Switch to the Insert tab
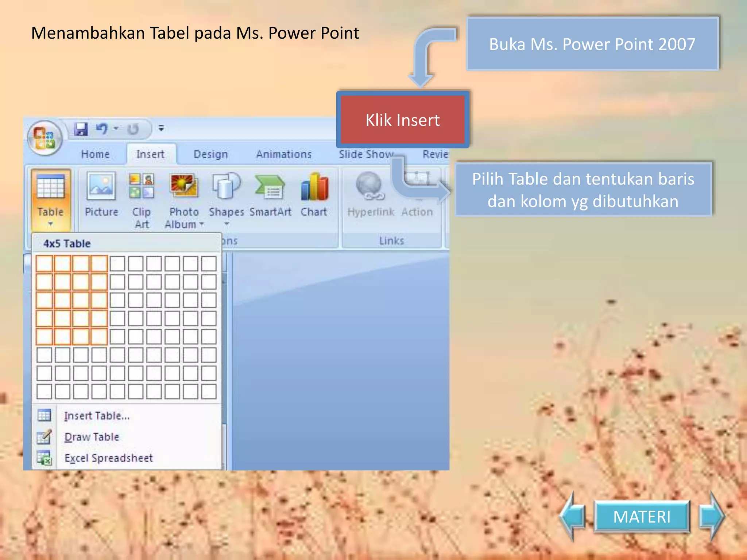 click(150, 154)
